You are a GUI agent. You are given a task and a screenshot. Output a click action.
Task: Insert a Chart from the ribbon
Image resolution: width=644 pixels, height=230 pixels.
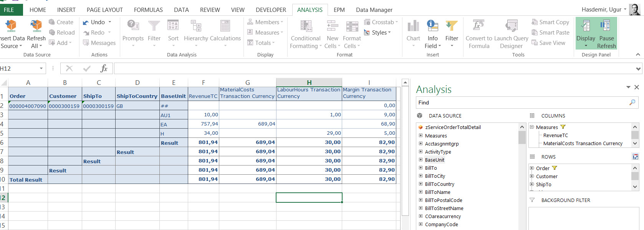(x=413, y=26)
